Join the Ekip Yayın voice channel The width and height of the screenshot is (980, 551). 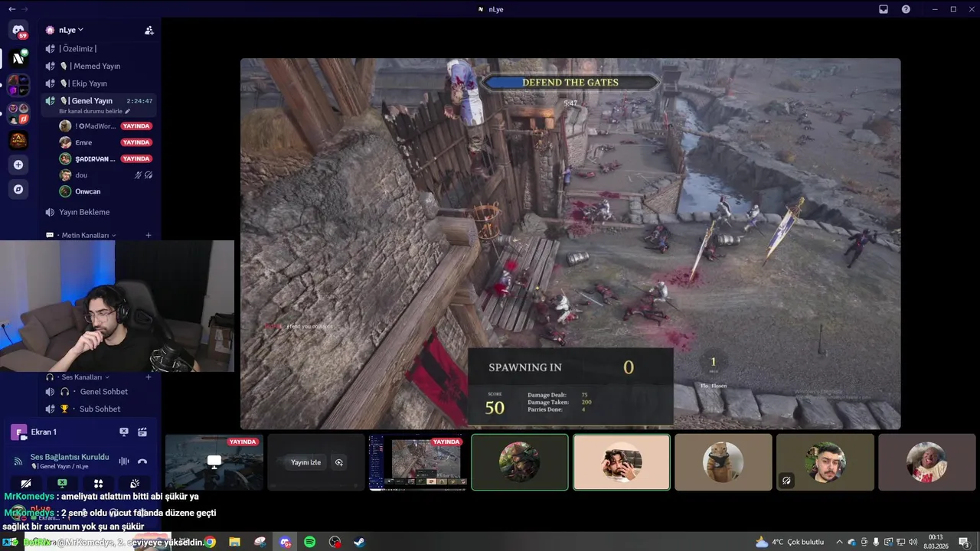99,83
